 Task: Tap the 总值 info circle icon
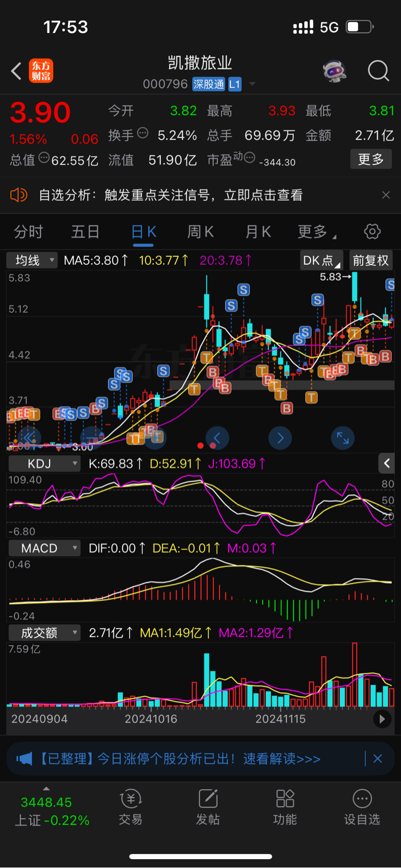(x=44, y=157)
